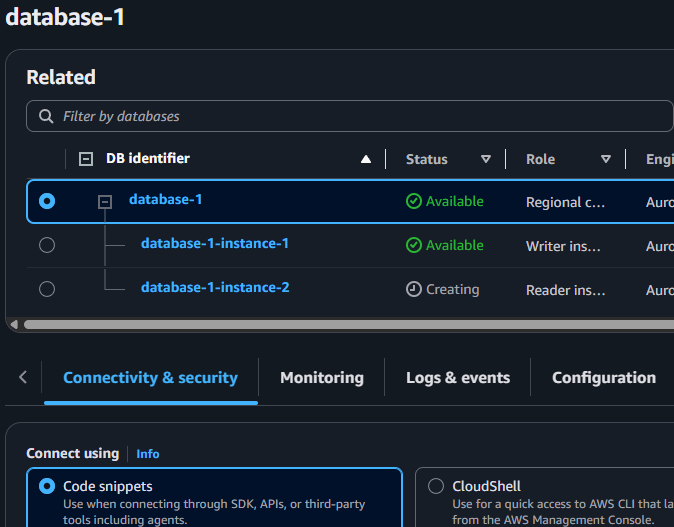Click the horizontal scrollbar left arrow
This screenshot has height=527, width=674.
tap(14, 325)
